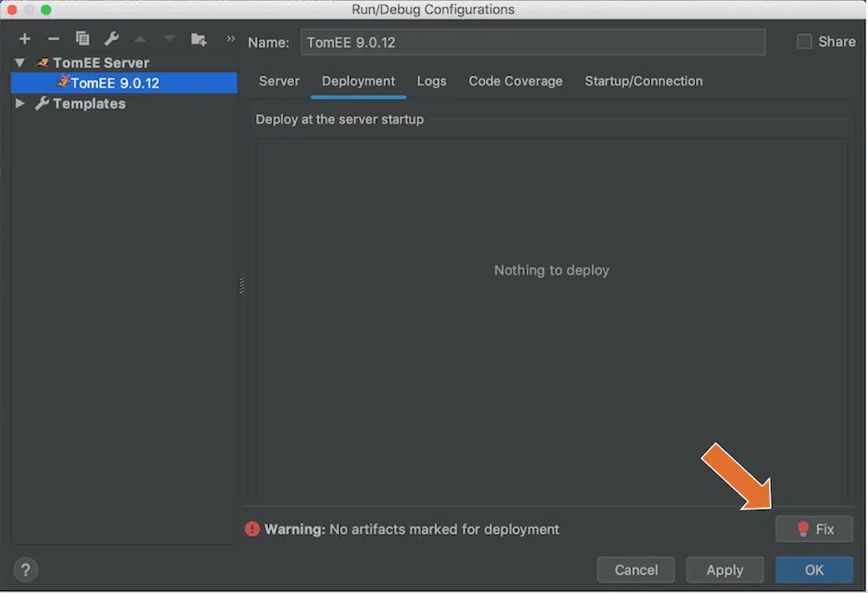The height and width of the screenshot is (593, 868).
Task: Collapse the TomEE Server tree node
Action: point(20,63)
